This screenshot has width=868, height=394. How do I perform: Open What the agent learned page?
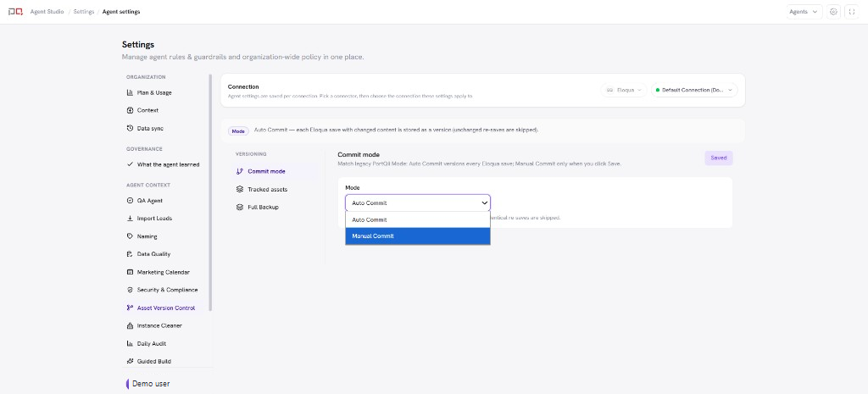point(165,164)
